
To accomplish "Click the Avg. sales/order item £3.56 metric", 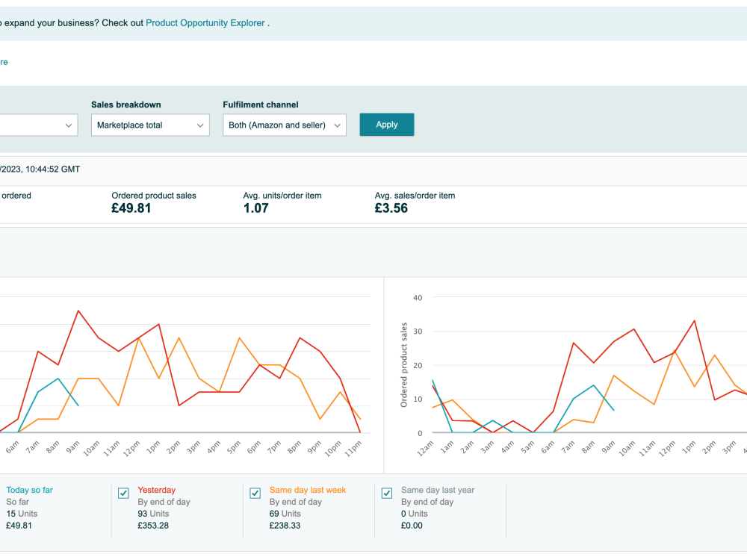I will coord(415,202).
